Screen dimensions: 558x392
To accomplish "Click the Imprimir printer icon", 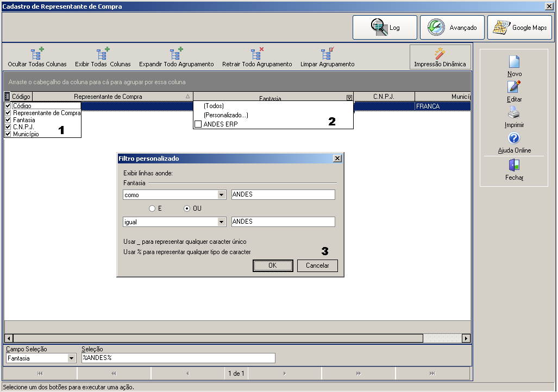I will [x=514, y=112].
